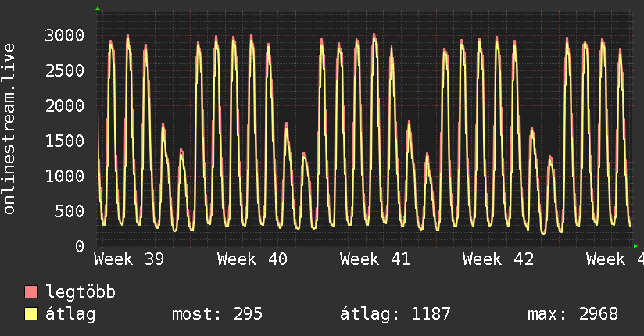This screenshot has width=644, height=336.
Task: Click the 2000 y-axis value
Action: point(65,106)
